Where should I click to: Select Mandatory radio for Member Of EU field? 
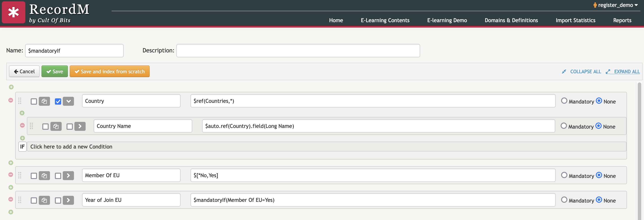click(564, 175)
